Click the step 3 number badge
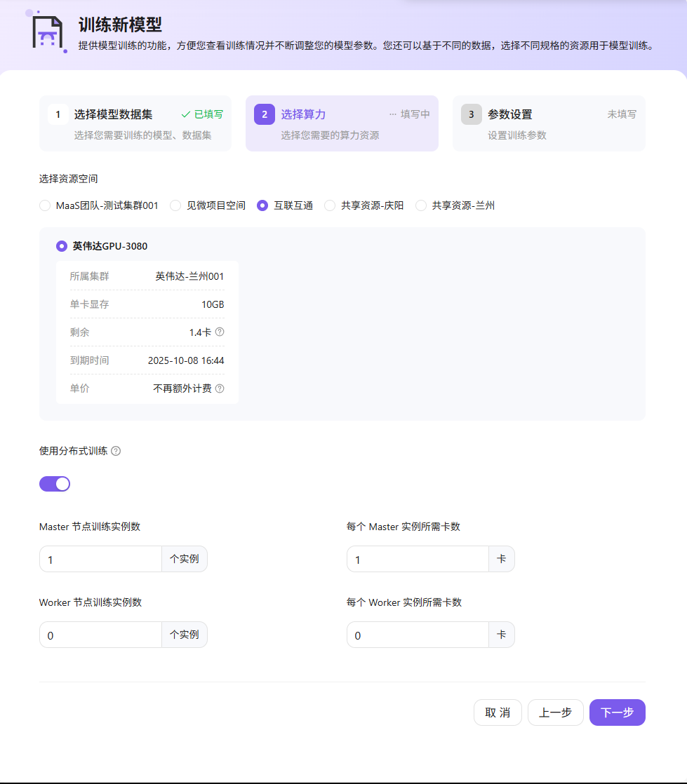The height and width of the screenshot is (784, 687). tap(471, 114)
